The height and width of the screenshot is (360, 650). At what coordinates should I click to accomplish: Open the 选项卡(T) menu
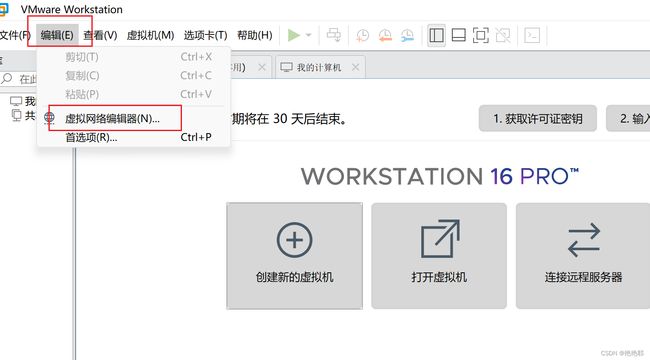coord(206,36)
